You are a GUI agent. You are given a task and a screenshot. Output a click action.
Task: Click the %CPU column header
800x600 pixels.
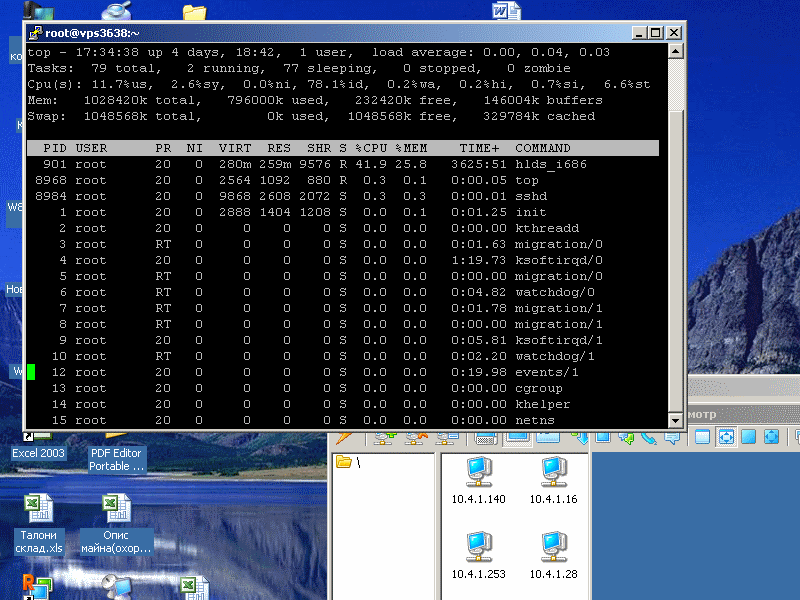coord(371,148)
